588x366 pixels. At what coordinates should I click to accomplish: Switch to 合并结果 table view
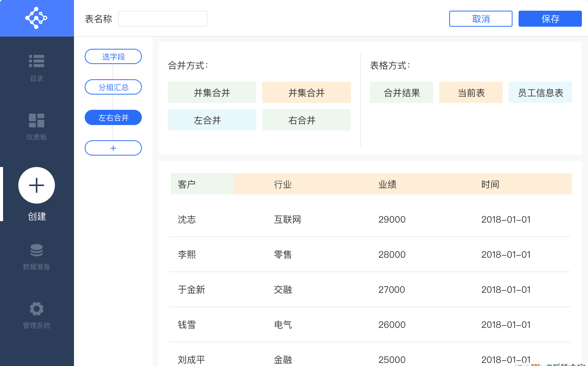tap(402, 92)
